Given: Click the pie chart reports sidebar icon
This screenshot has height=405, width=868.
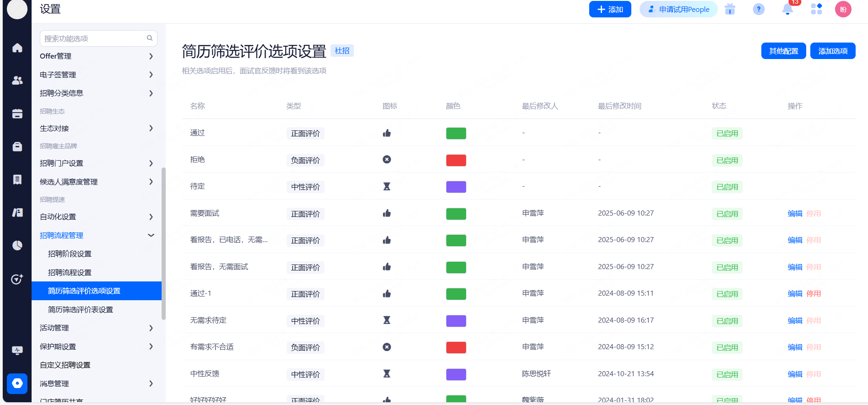Looking at the screenshot, I should [17, 246].
